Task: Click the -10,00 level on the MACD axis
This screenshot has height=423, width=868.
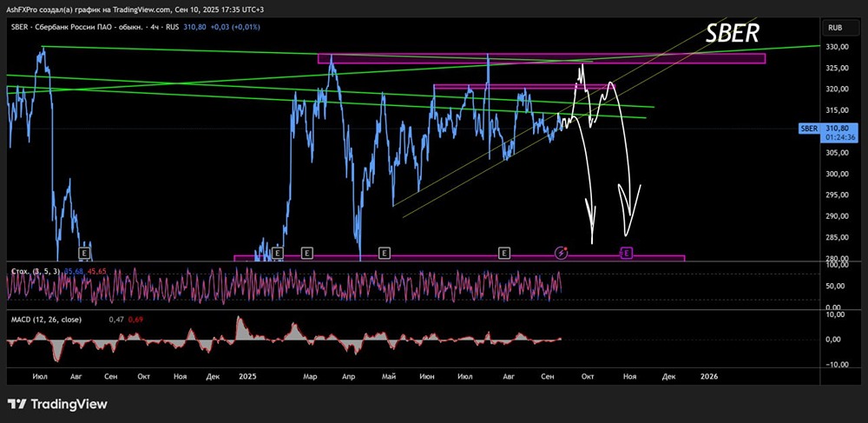Action: [838, 365]
